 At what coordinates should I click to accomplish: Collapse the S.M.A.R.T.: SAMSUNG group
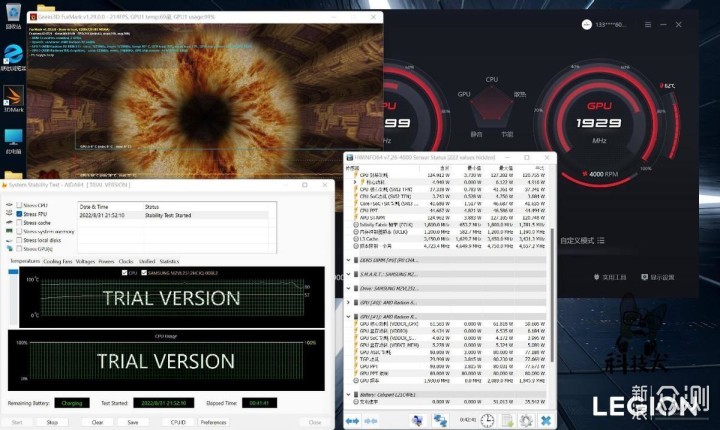349,274
